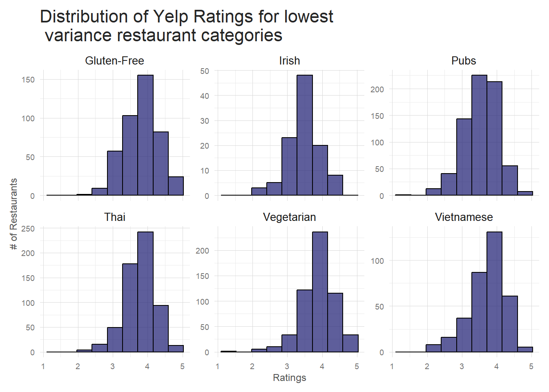Click the Irish panel title
This screenshot has width=549, height=392.
pos(289,61)
